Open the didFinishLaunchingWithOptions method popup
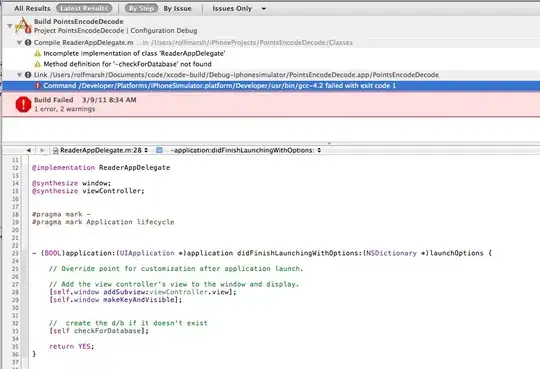 click(x=246, y=150)
